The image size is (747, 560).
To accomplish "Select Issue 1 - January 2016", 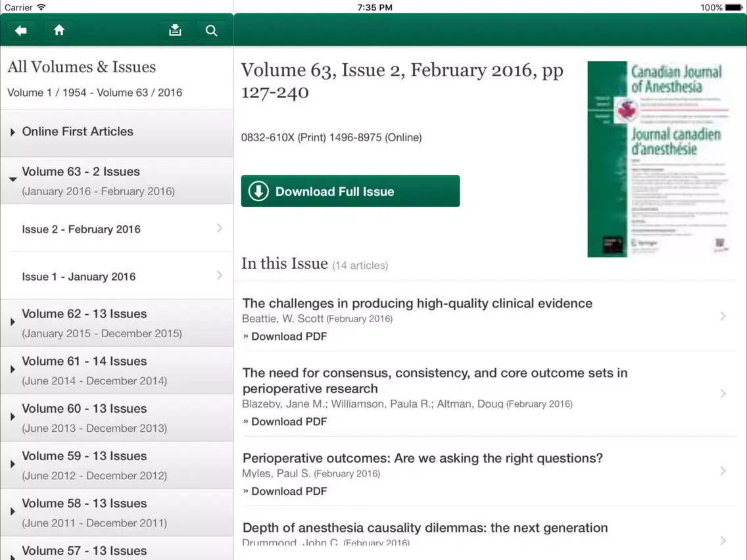I will 117,276.
